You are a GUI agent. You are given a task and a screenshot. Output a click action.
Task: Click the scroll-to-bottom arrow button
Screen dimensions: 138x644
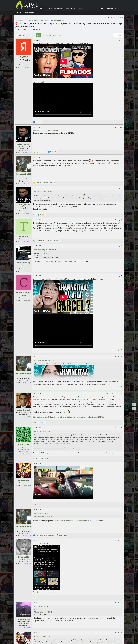(134, 408)
